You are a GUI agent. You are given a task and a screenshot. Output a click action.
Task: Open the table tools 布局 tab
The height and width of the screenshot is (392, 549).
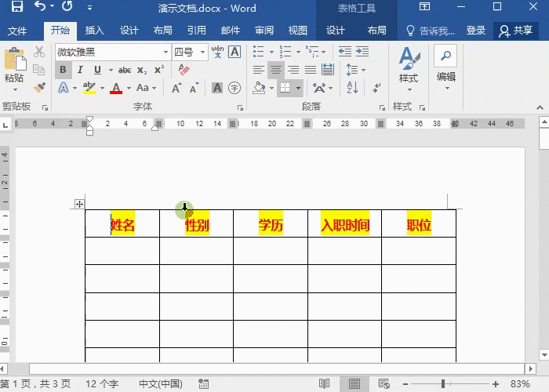click(376, 31)
